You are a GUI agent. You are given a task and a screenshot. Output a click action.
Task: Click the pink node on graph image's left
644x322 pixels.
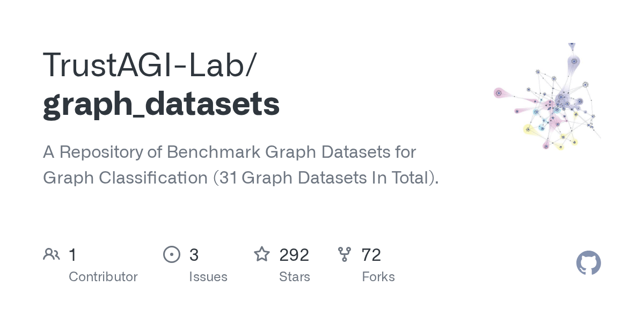point(499,93)
